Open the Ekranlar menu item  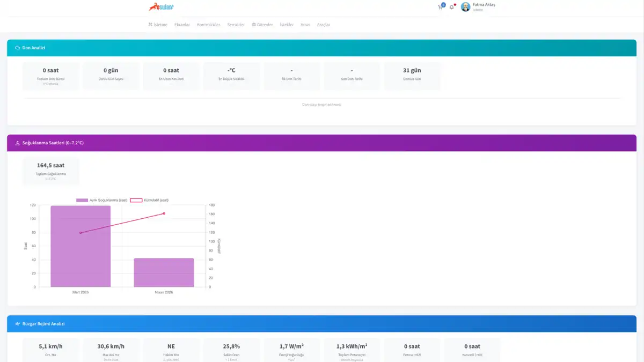point(182,25)
